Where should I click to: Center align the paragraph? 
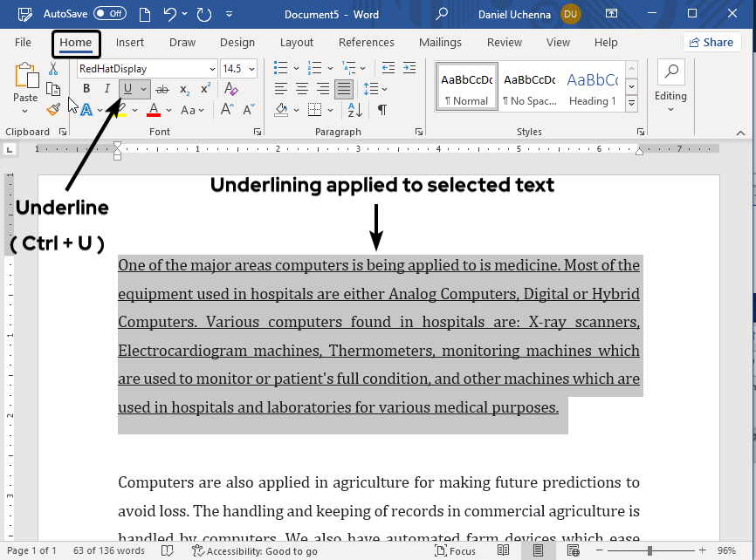(302, 89)
